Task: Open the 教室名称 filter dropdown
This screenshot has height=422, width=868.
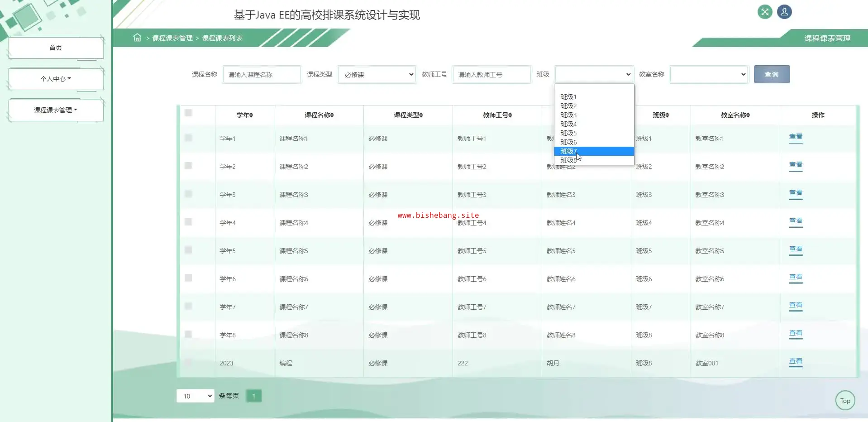Action: pyautogui.click(x=708, y=75)
